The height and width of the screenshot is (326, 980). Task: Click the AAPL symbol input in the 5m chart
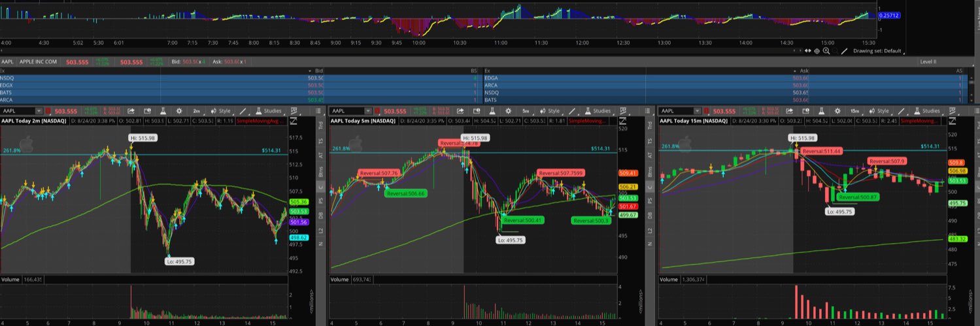(x=346, y=111)
